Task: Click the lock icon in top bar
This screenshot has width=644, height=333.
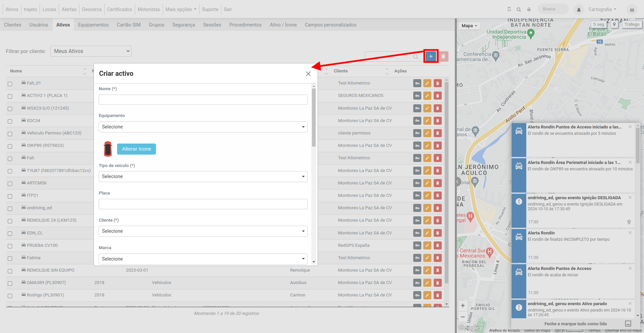Action: tap(529, 9)
